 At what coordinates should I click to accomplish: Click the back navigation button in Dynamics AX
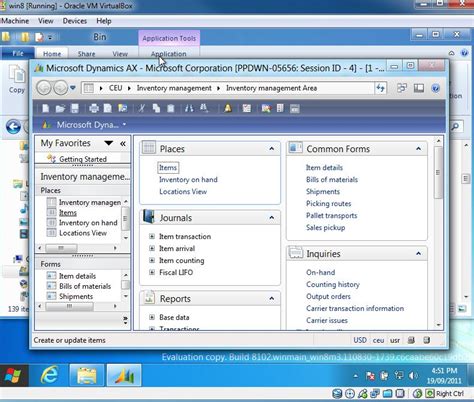pyautogui.click(x=44, y=88)
